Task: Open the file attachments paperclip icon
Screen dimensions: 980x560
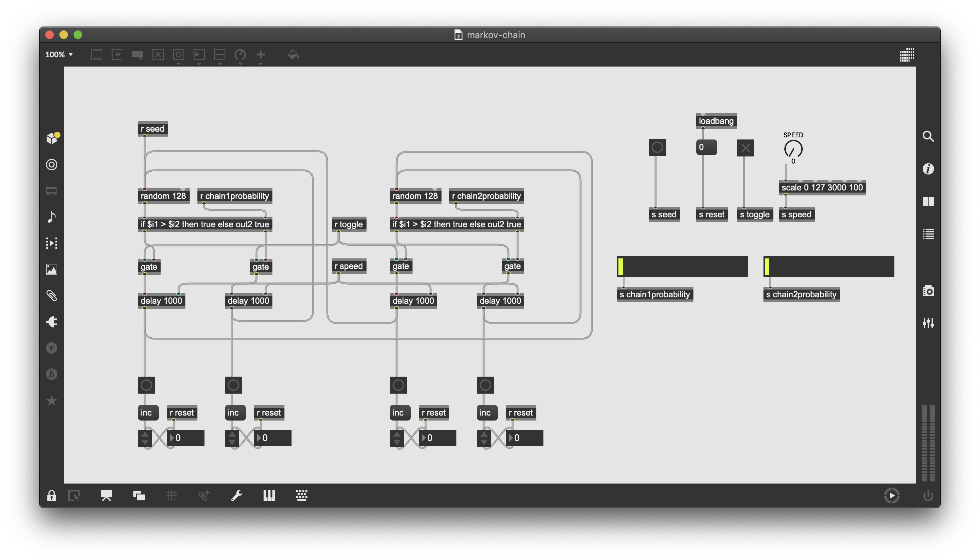Action: pos(52,295)
